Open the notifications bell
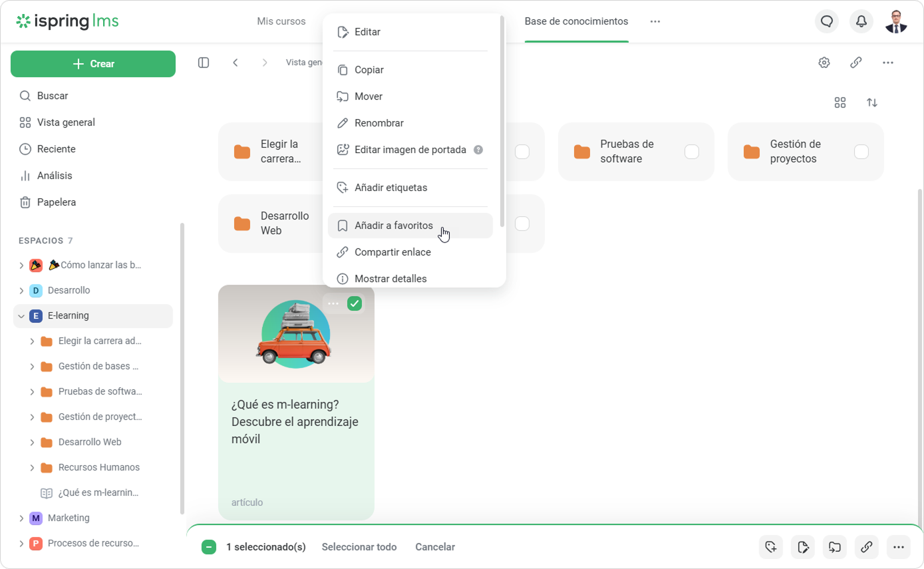The width and height of the screenshot is (924, 569). point(861,21)
